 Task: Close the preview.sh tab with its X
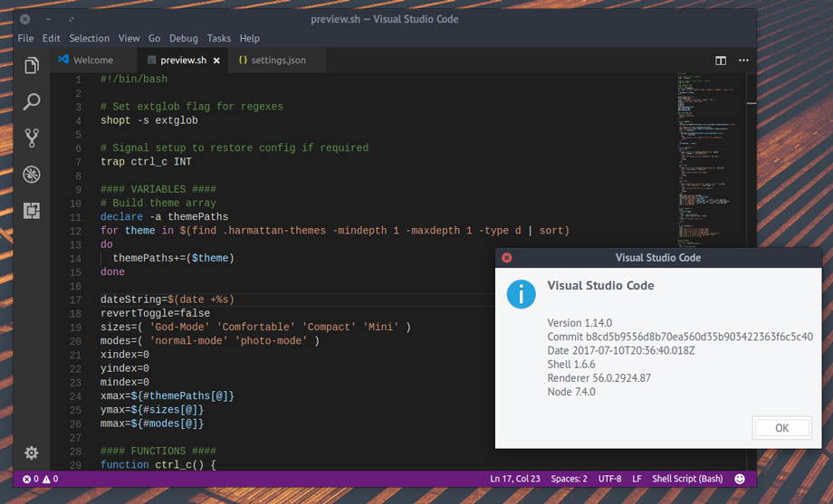[216, 61]
